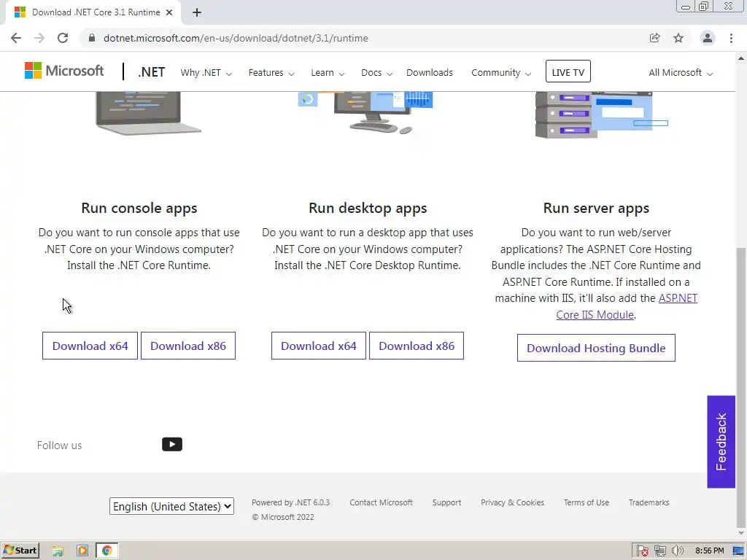The height and width of the screenshot is (560, 747).
Task: Click the share page icon in address bar
Action: [x=654, y=38]
